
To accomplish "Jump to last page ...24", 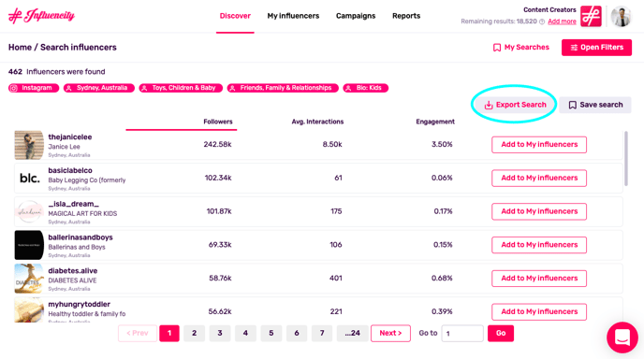I will pyautogui.click(x=352, y=333).
